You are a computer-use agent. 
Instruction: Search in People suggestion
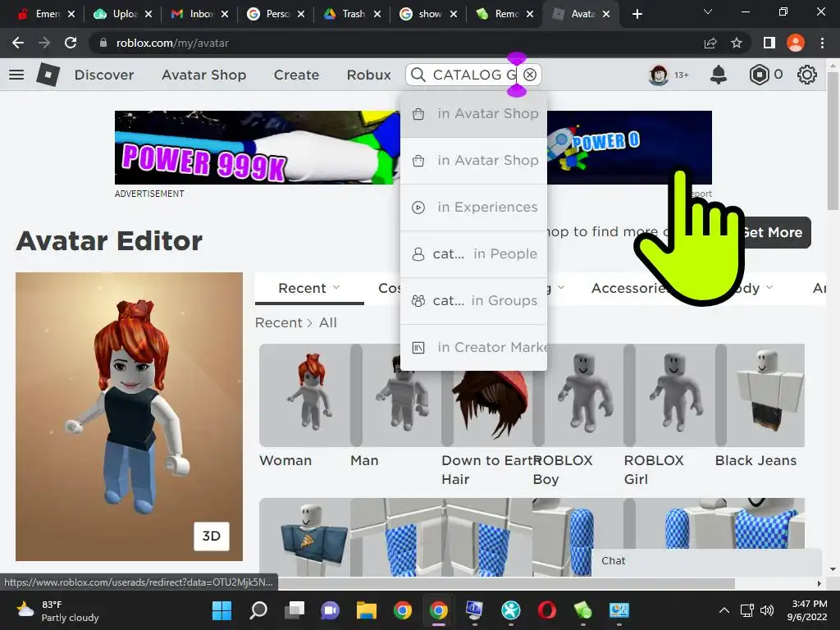(x=473, y=254)
